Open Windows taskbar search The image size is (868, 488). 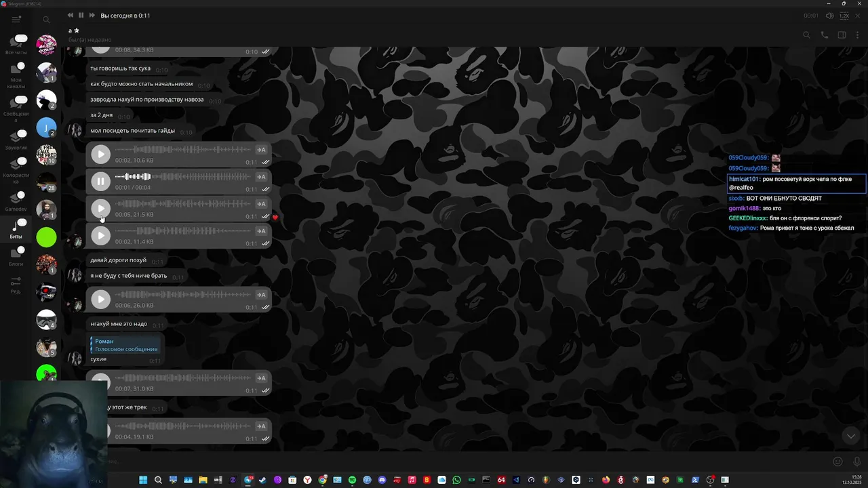158,480
